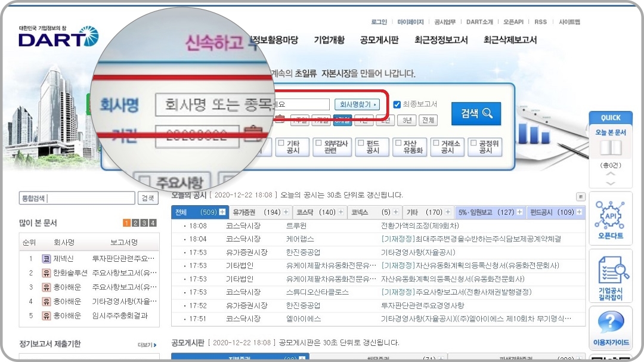Image resolution: width=644 pixels, height=362 pixels.
Task: Open the DART소개 link
Action: [479, 22]
